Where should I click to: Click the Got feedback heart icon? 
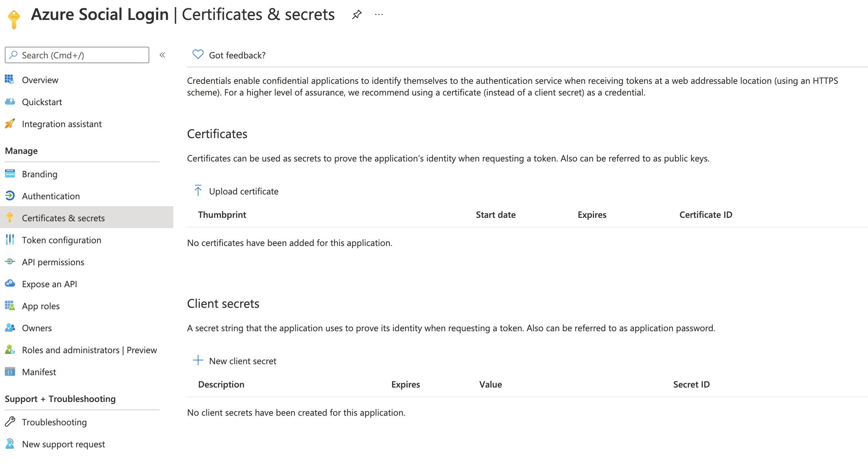198,55
